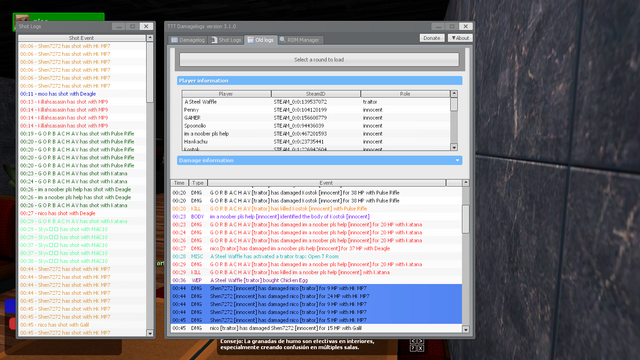
Task: Select 00:45 nico damaged Shen7272 with Galil
Action: (316, 328)
